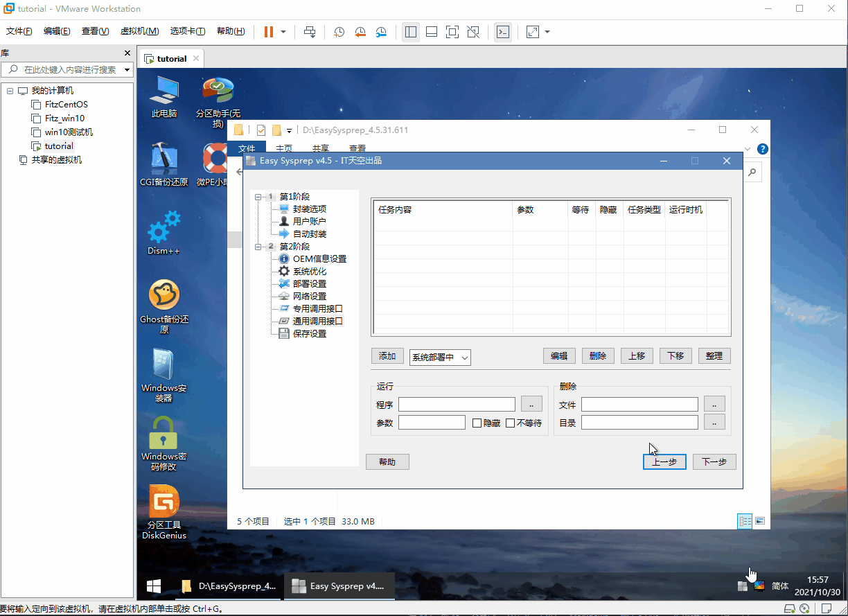This screenshot has width=848, height=616.
Task: Collapse the 第2阶段 tree node
Action: (258, 247)
